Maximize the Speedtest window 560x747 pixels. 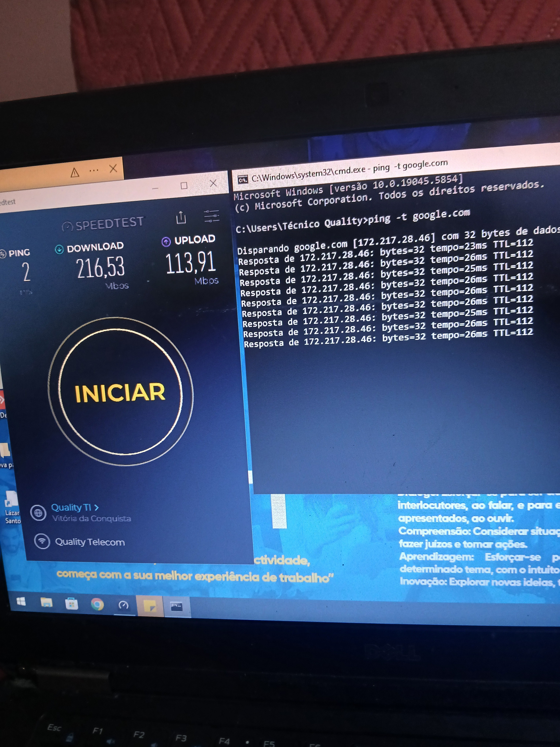(184, 185)
